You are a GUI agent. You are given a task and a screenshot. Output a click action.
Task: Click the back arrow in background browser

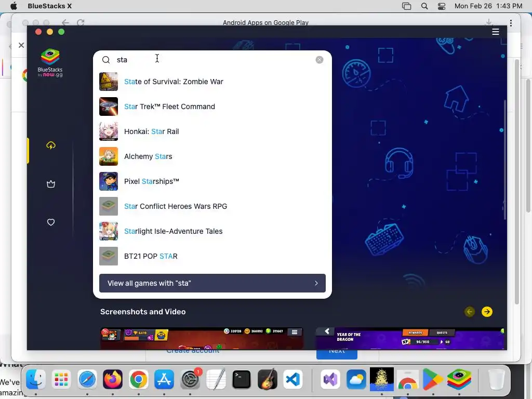[x=65, y=22]
